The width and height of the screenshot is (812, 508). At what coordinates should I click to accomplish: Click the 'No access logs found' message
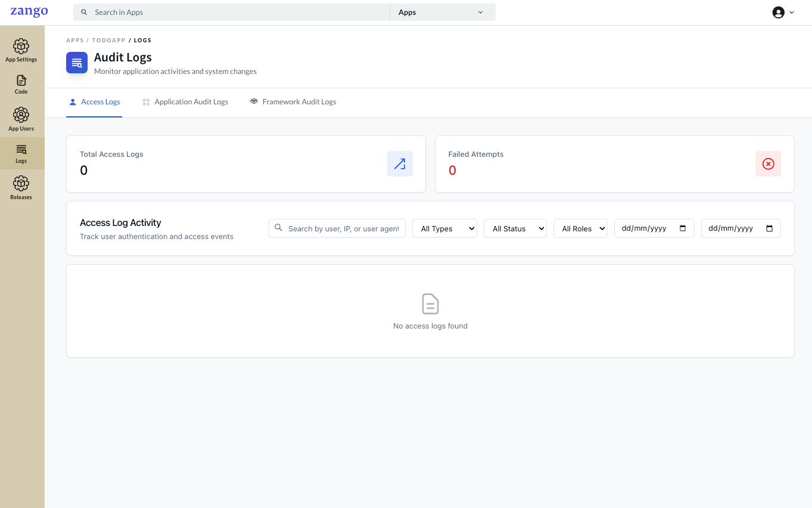pos(430,326)
